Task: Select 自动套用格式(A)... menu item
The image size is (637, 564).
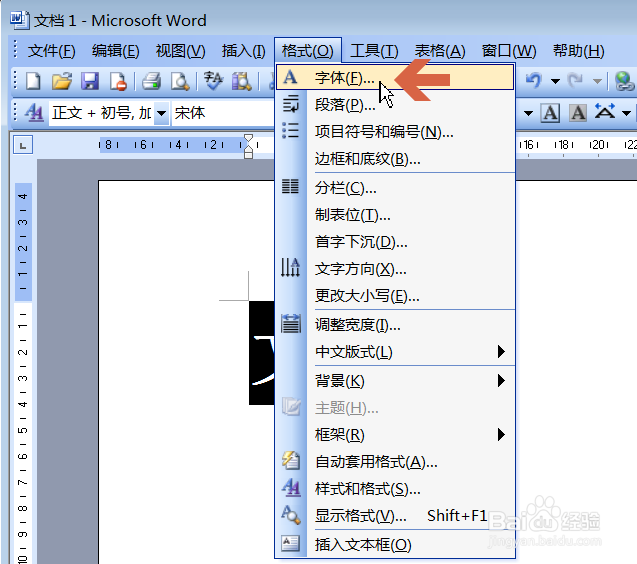Action: click(395, 462)
